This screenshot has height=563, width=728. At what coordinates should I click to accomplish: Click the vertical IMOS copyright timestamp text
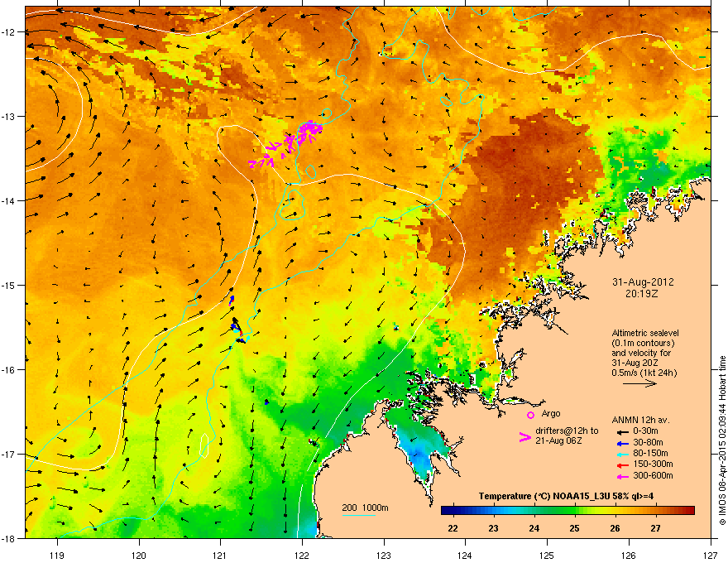point(722,440)
